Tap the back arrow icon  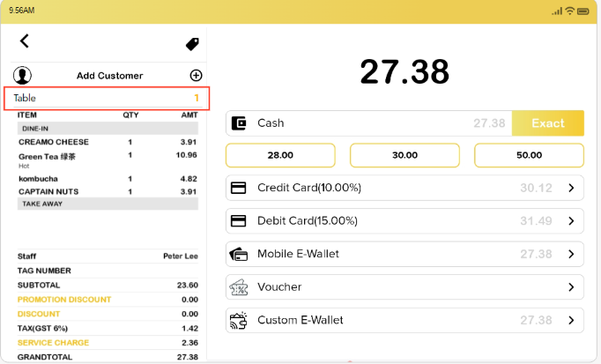25,41
